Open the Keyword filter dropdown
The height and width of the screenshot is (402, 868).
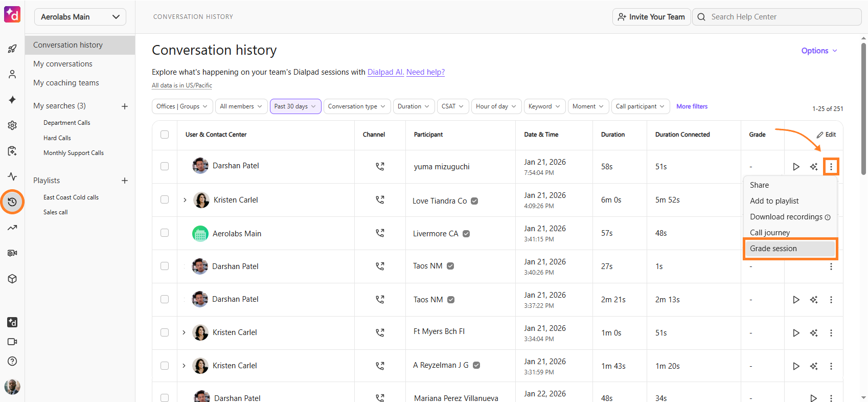point(545,106)
